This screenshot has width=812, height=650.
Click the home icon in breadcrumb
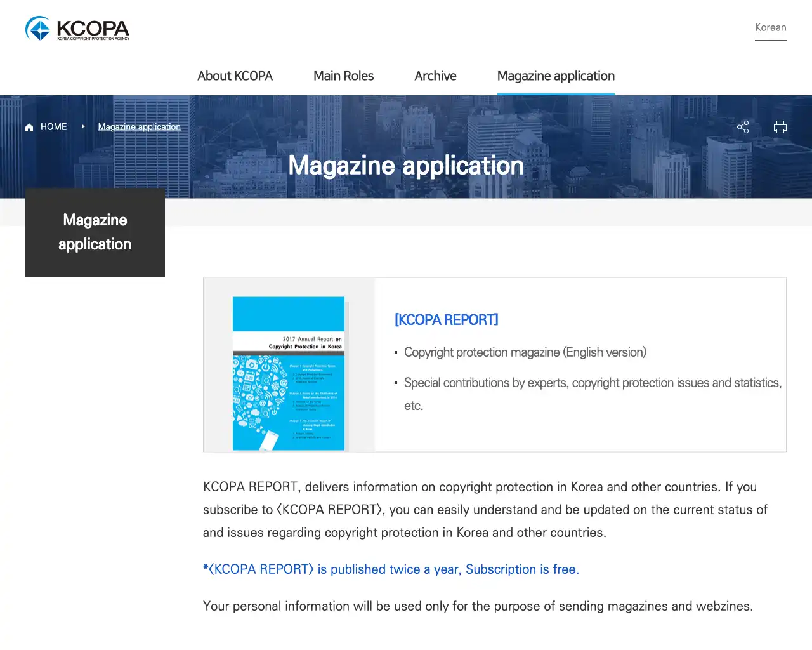click(29, 127)
